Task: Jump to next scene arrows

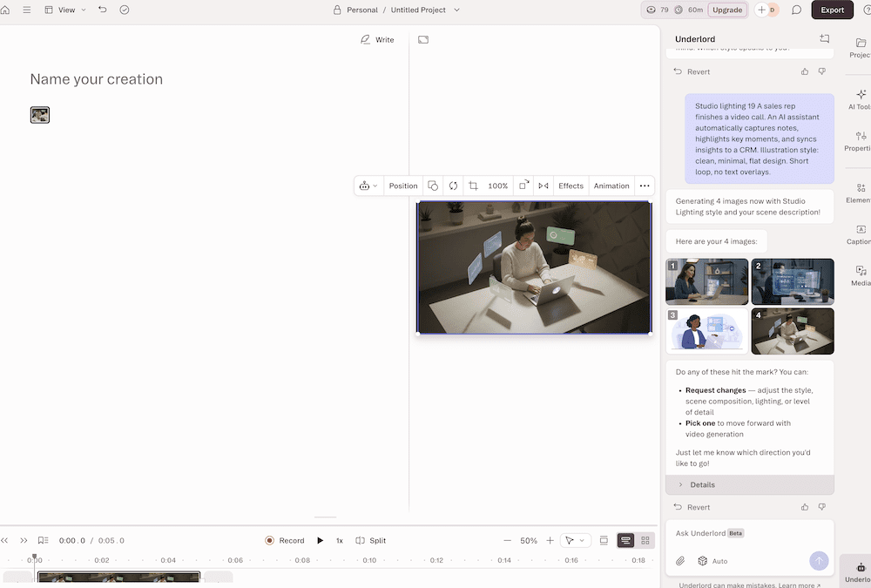Action: (x=24, y=540)
